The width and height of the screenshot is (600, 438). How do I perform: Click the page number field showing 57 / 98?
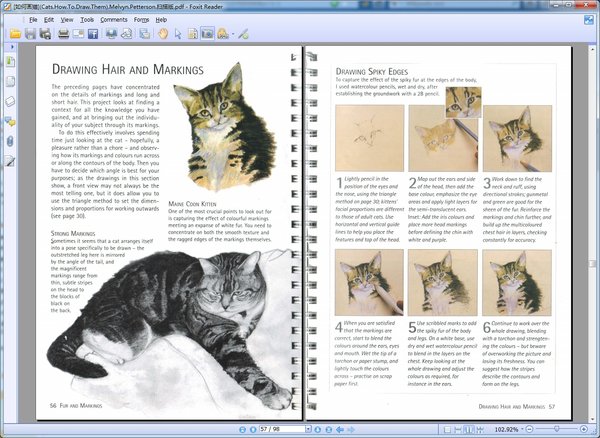point(282,429)
